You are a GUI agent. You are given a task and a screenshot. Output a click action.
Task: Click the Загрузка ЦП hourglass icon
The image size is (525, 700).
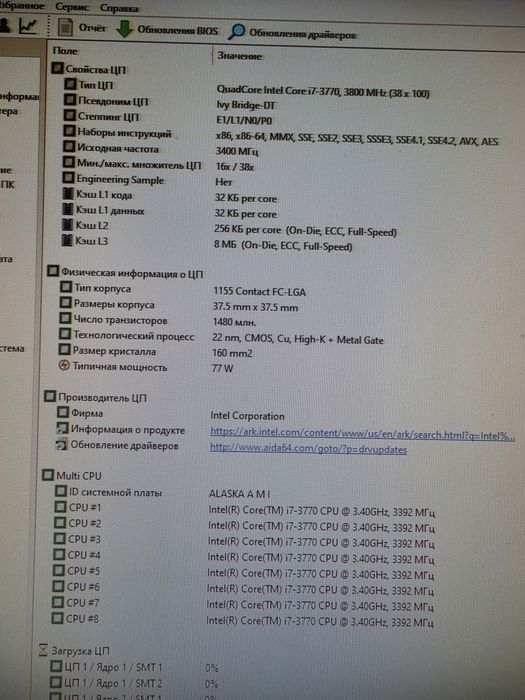click(x=43, y=650)
